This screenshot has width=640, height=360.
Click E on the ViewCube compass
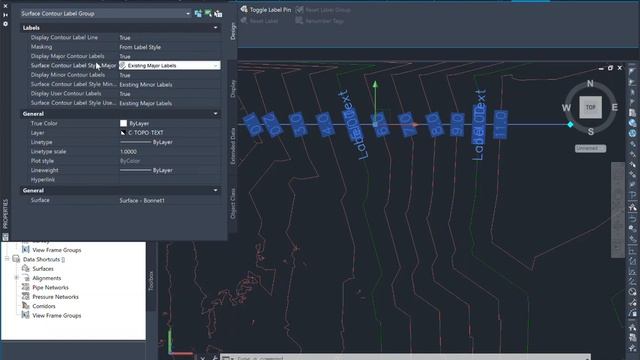point(615,107)
